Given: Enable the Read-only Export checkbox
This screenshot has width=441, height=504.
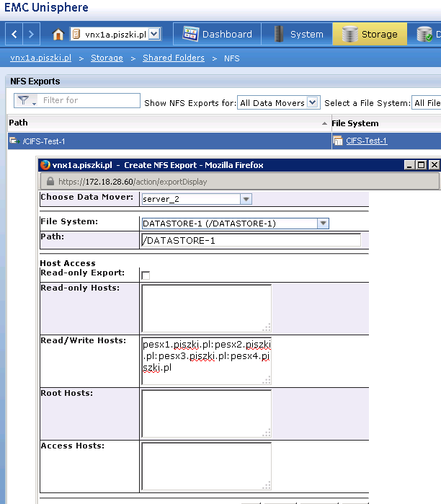Looking at the screenshot, I should click(146, 275).
